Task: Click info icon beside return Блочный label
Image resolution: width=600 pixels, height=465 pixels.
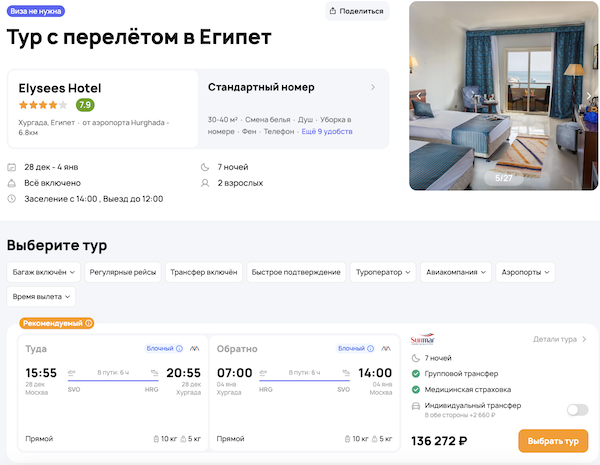Action: (x=370, y=349)
